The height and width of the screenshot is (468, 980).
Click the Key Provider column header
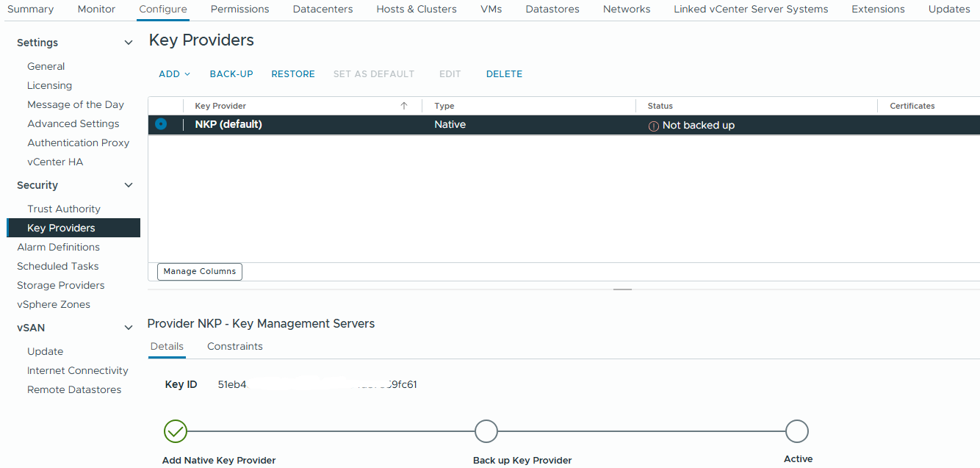pos(220,106)
